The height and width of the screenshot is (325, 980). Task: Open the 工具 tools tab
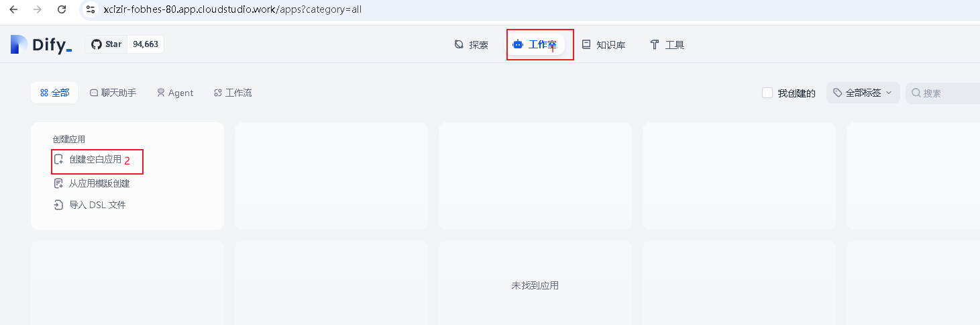point(667,45)
